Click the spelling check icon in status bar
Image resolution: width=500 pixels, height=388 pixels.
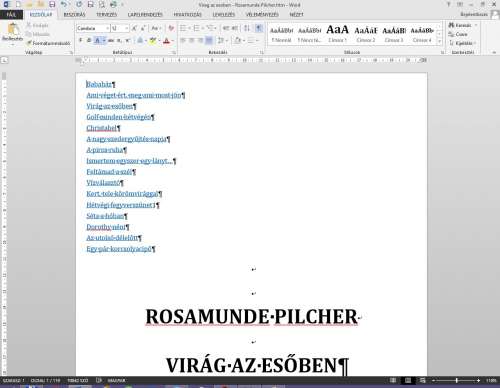(99, 380)
